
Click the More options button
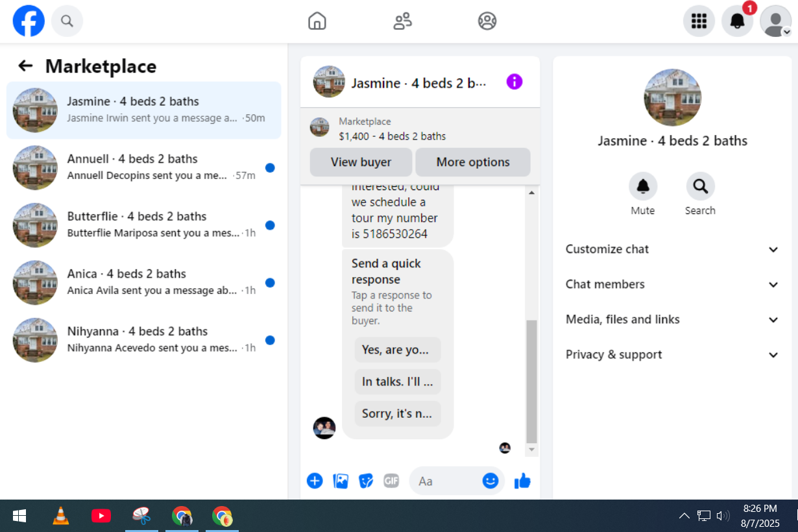(x=473, y=162)
